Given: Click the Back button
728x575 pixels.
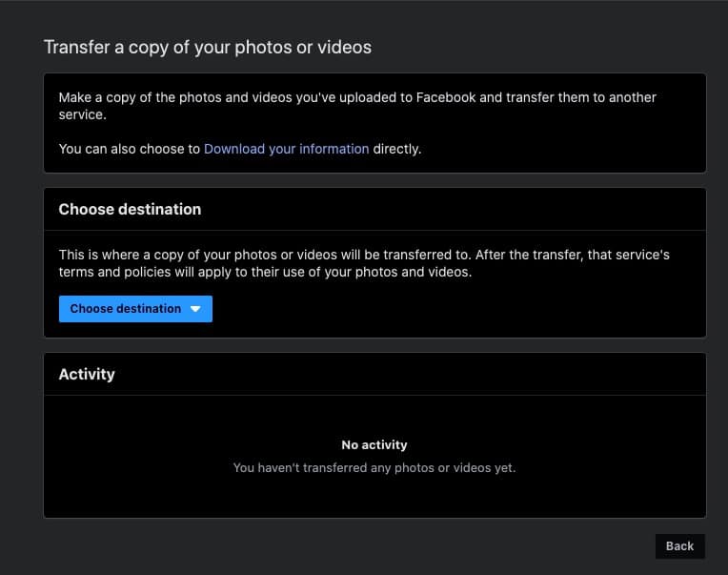Looking at the screenshot, I should coord(679,546).
